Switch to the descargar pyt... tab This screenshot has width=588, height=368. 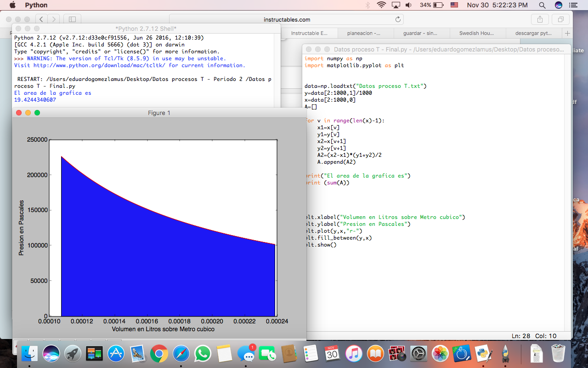534,33
